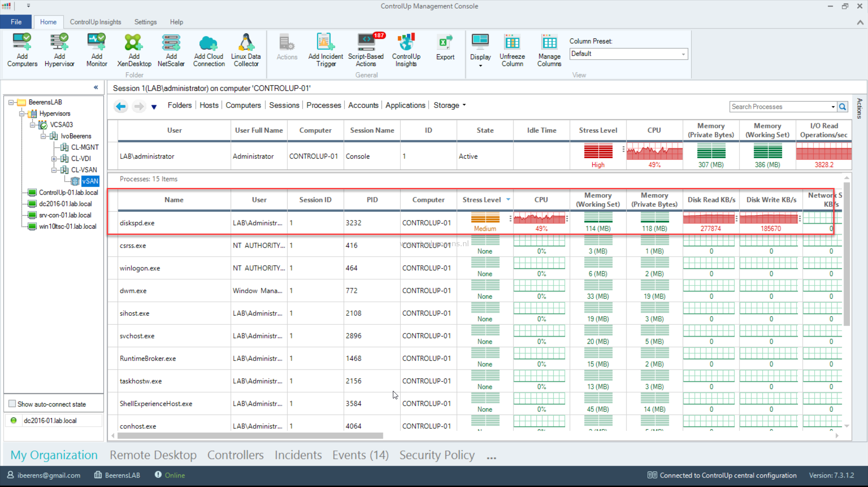Open the vertical Actions side panel
Screen dimensions: 868x487
tap(859, 108)
